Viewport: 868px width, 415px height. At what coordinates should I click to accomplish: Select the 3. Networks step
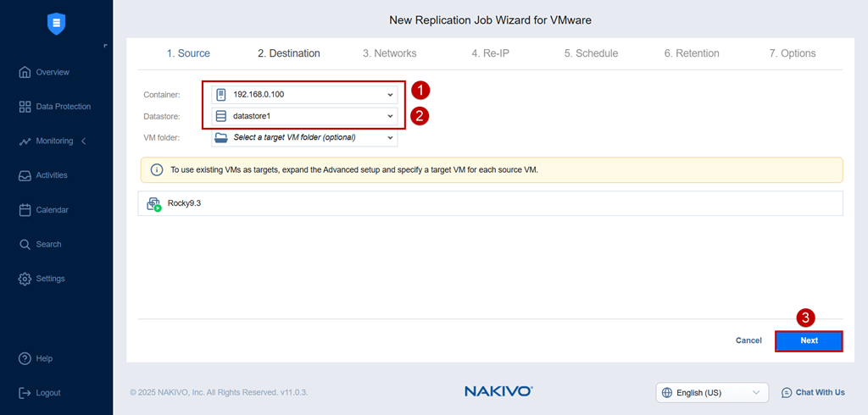pyautogui.click(x=390, y=53)
